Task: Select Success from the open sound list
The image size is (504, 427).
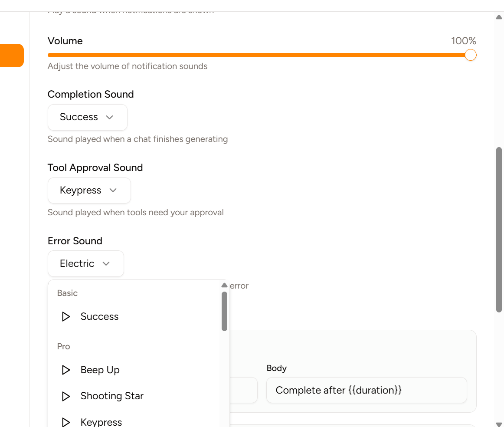Action: tap(99, 316)
